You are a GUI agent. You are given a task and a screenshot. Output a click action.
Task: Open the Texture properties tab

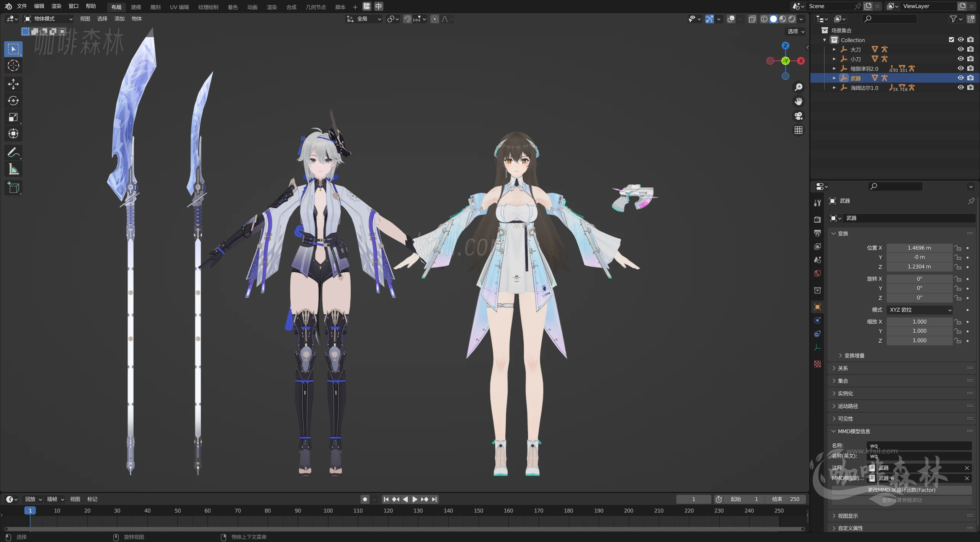[817, 364]
